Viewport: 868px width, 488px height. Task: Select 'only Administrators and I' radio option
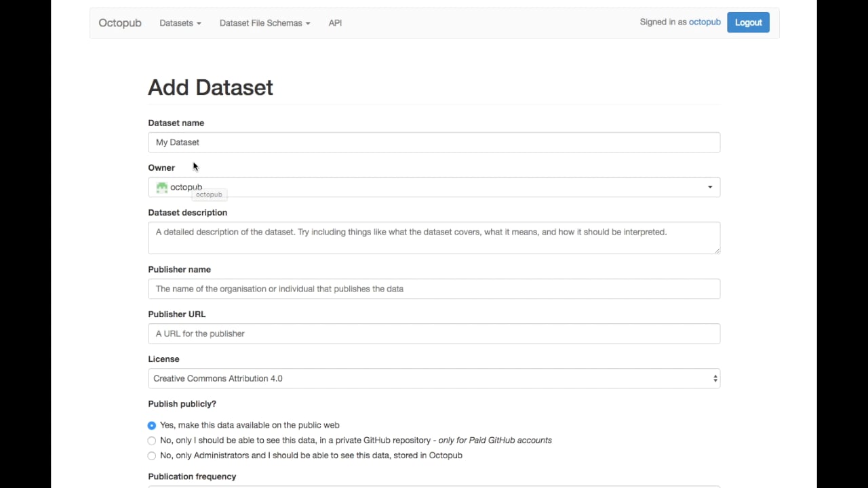pyautogui.click(x=152, y=455)
